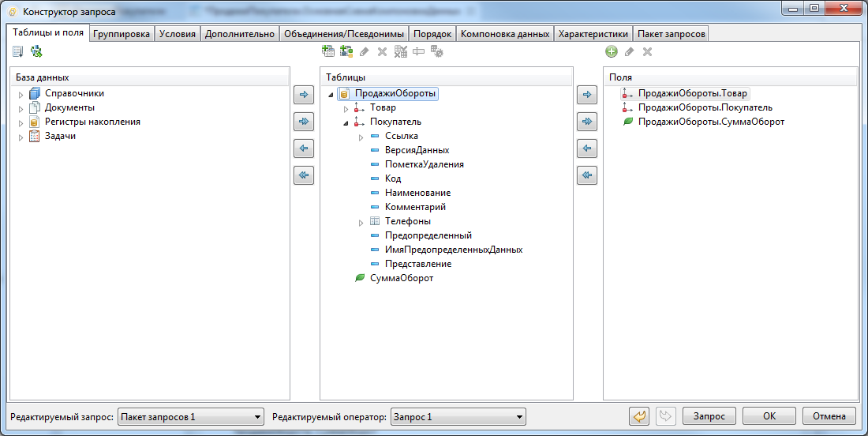Click the delete X icon above Таблицы panel
Screen dimensions: 868x436
[382, 51]
